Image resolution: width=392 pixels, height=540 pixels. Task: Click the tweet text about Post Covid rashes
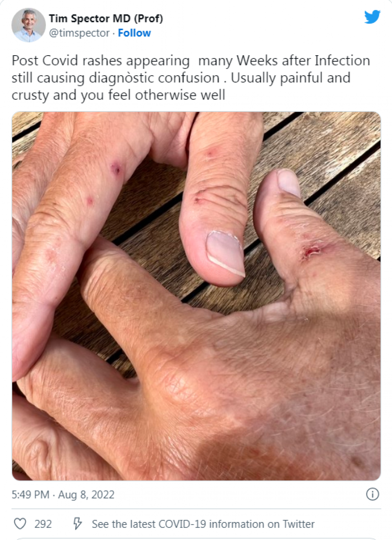191,78
